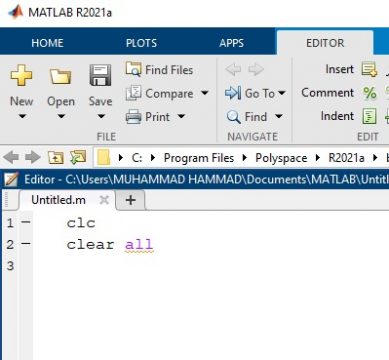Image resolution: width=389 pixels, height=360 pixels.
Task: Click the Smart Indent icon
Action: tap(369, 116)
